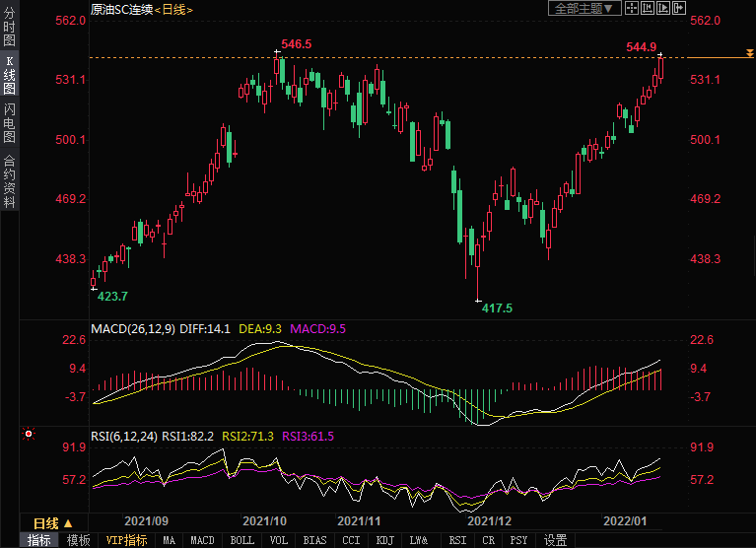Click the play-forward chart icon
Screen dimensions: 756x548
point(662,9)
